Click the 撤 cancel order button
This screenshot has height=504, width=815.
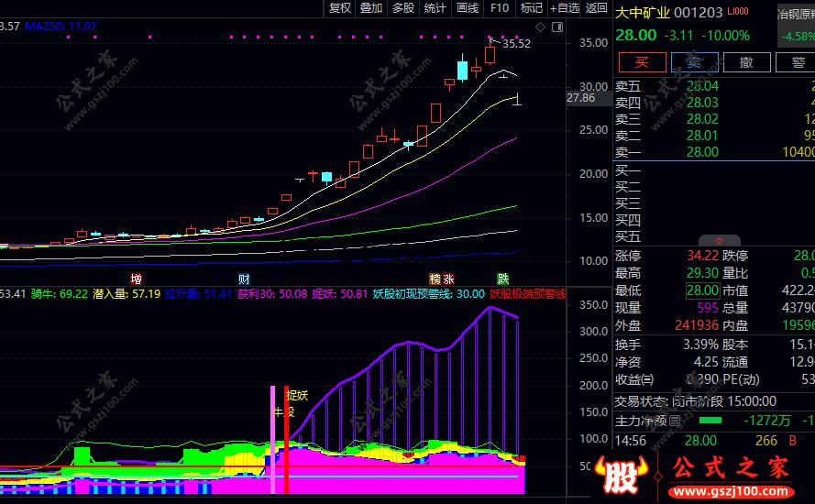pos(746,62)
